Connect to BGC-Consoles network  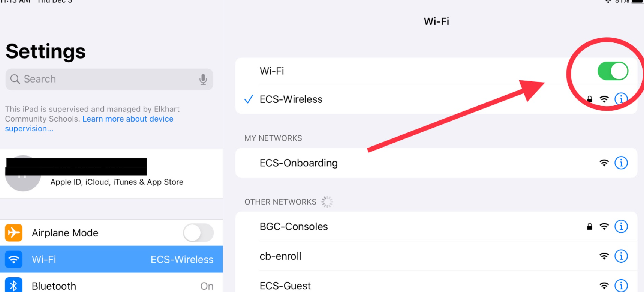[436, 226]
